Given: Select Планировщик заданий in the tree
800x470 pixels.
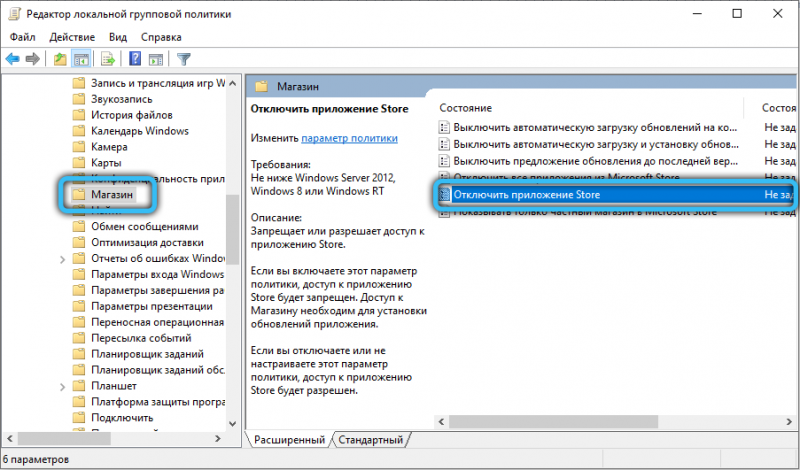Looking at the screenshot, I should coord(147,354).
